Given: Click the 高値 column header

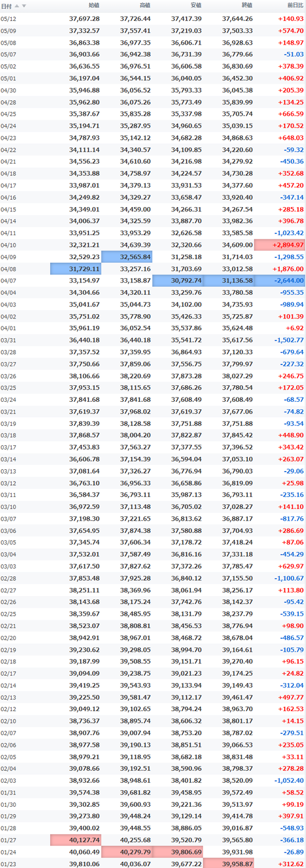Looking at the screenshot, I should (144, 6).
